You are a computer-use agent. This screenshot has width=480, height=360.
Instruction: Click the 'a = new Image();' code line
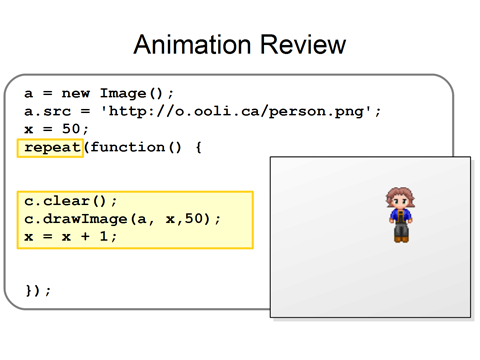(x=99, y=94)
